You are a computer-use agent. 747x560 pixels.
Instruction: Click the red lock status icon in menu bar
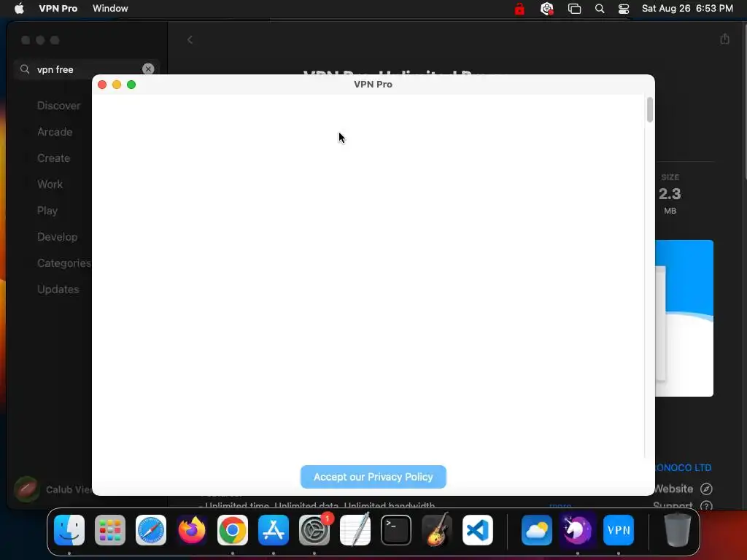coord(519,9)
